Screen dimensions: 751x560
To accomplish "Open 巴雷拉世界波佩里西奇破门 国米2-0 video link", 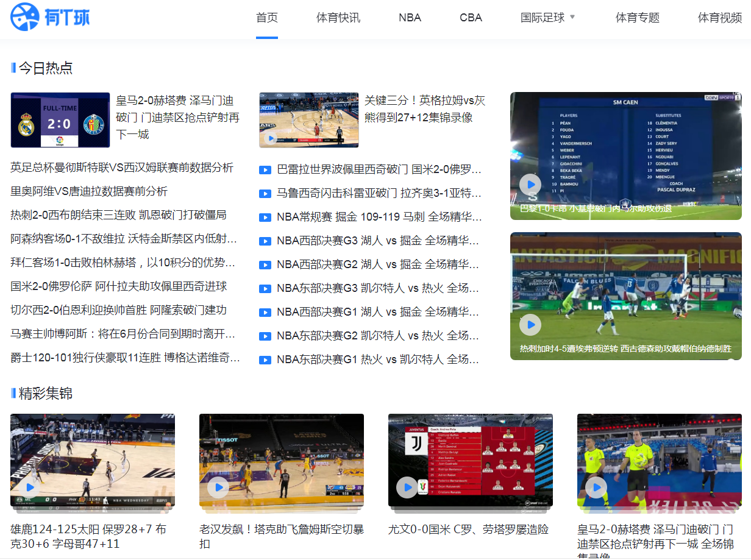I will pos(379,169).
